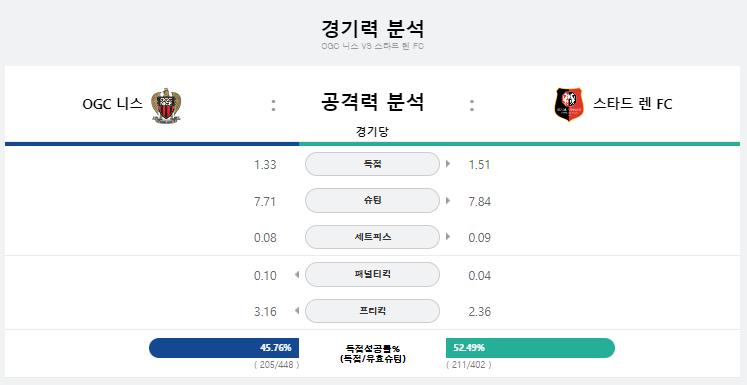Click the arrow beside the 득점 pill

coord(448,164)
